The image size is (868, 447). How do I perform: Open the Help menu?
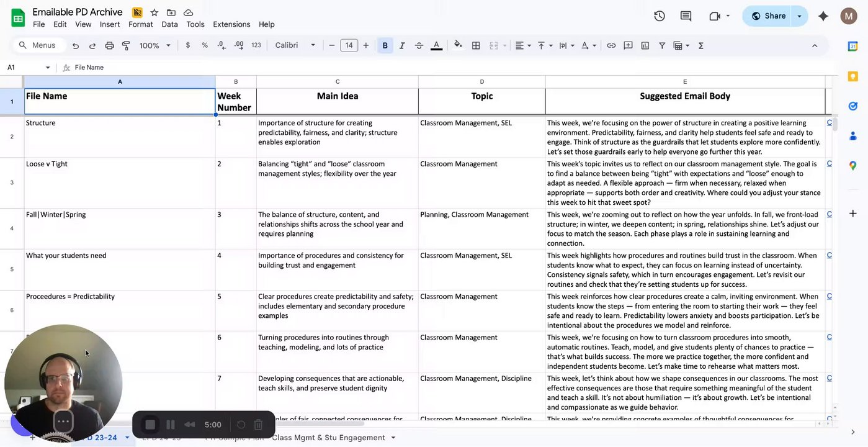tap(267, 24)
